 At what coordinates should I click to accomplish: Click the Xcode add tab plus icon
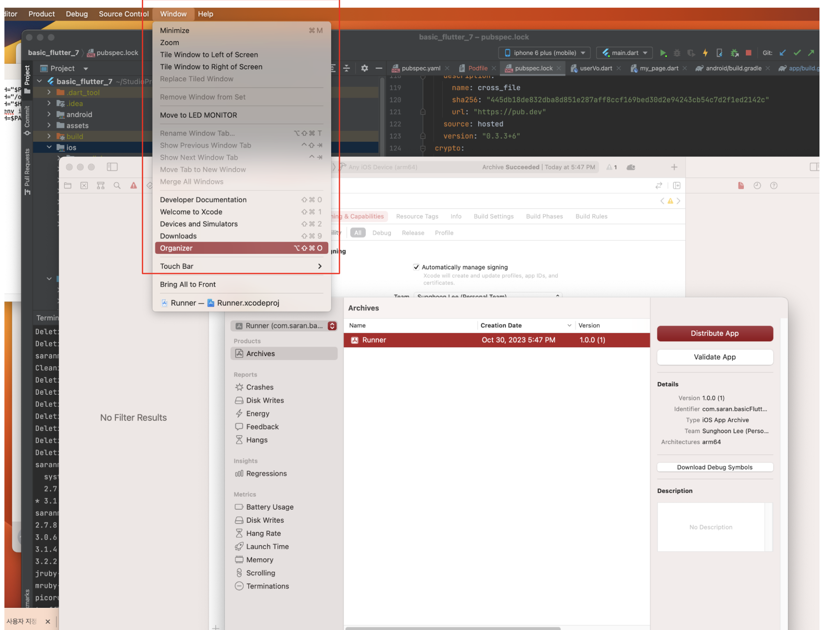click(674, 167)
